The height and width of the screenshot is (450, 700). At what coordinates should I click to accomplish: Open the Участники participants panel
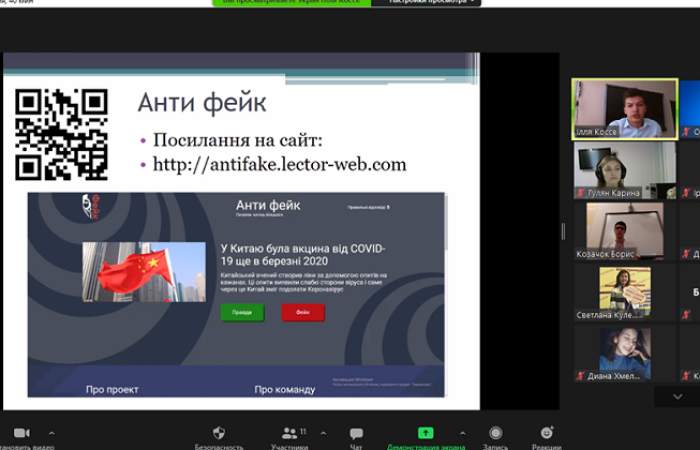(x=289, y=433)
